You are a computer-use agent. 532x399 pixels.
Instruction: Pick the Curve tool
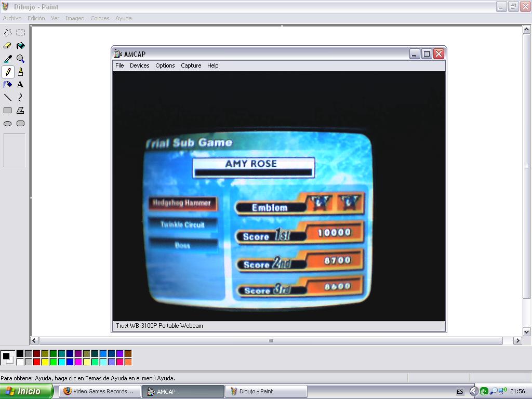click(x=20, y=98)
